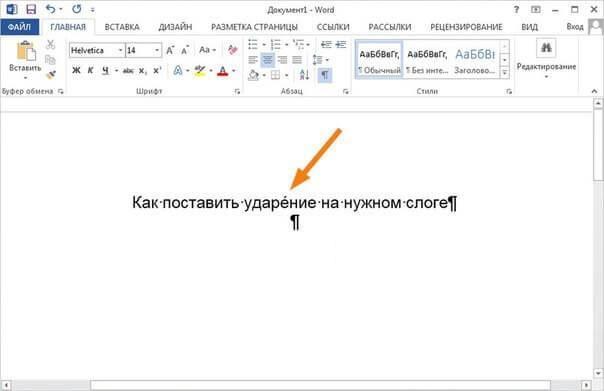Apply subscript formatting
Viewport: 604px width, 391px height.
[x=142, y=71]
